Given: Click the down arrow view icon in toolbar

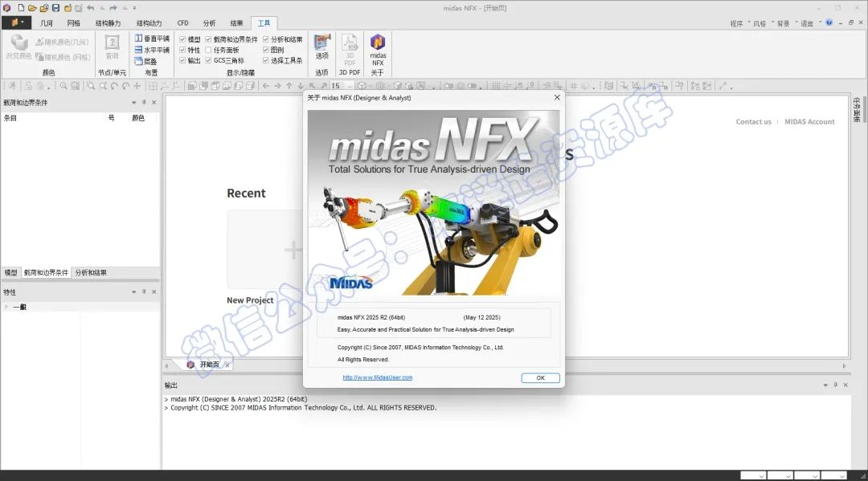Looking at the screenshot, I should [x=301, y=86].
